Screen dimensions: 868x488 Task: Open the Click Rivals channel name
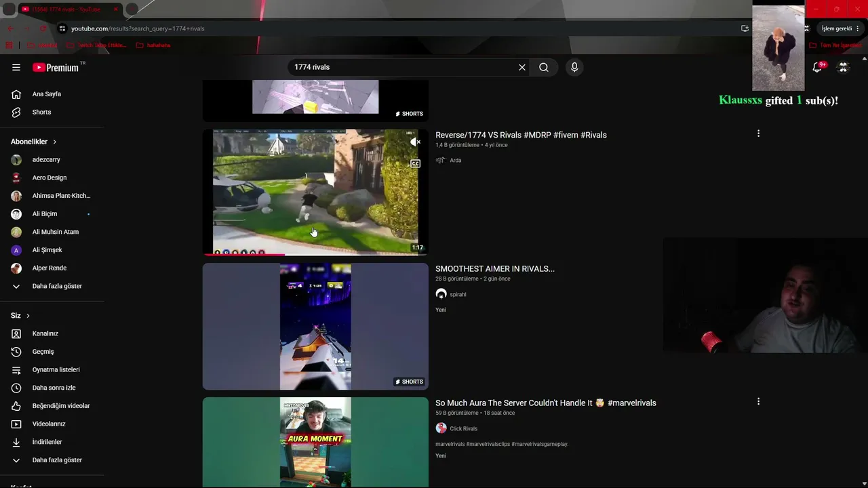pos(464,429)
